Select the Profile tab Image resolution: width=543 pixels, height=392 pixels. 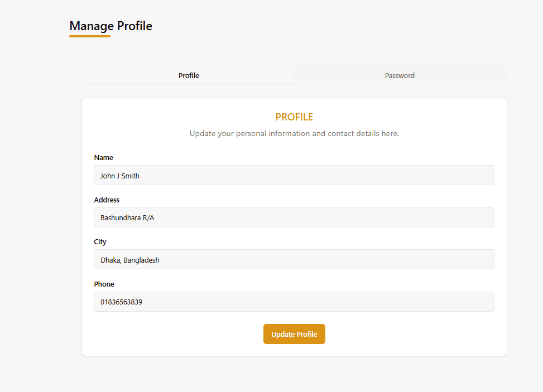tap(189, 75)
